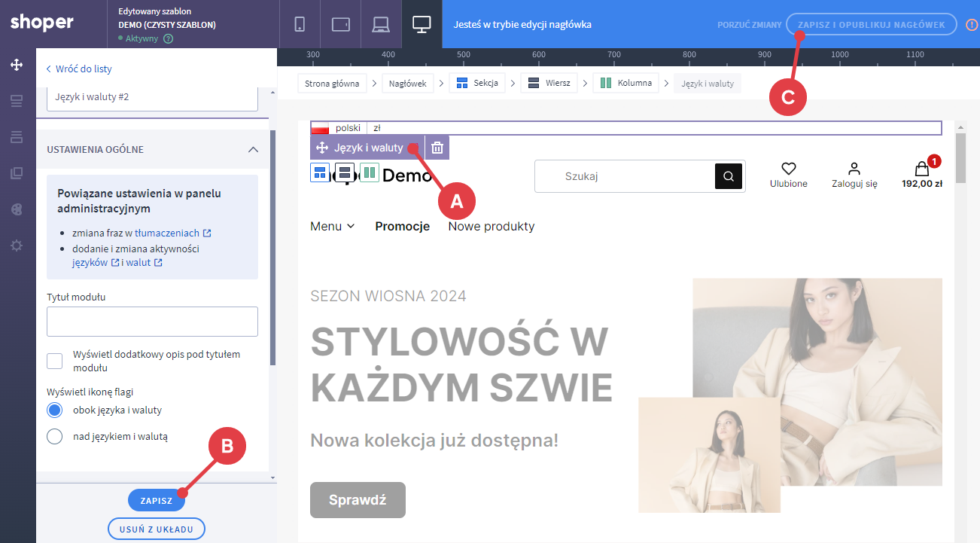Go back via Wróć do listy

pos(79,69)
